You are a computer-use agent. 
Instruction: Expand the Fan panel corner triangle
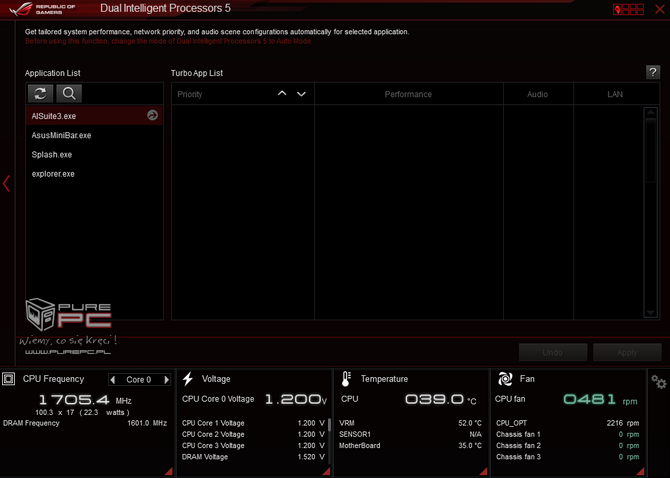[x=641, y=471]
